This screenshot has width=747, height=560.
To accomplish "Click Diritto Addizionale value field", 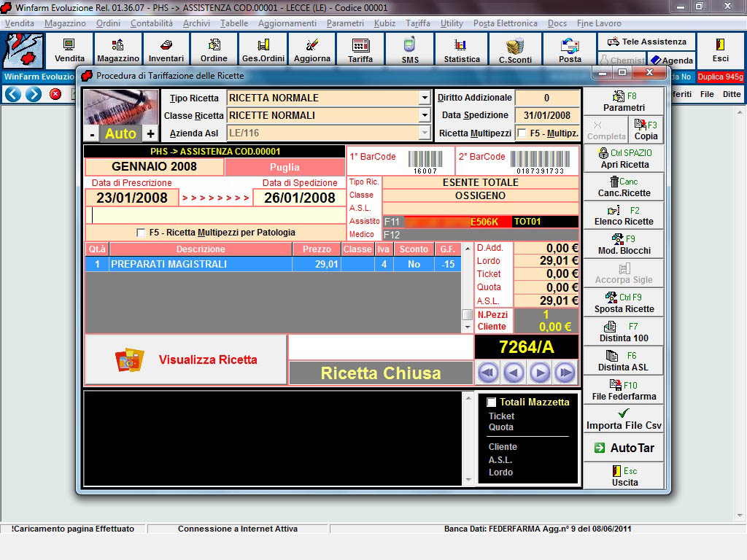I will (547, 98).
